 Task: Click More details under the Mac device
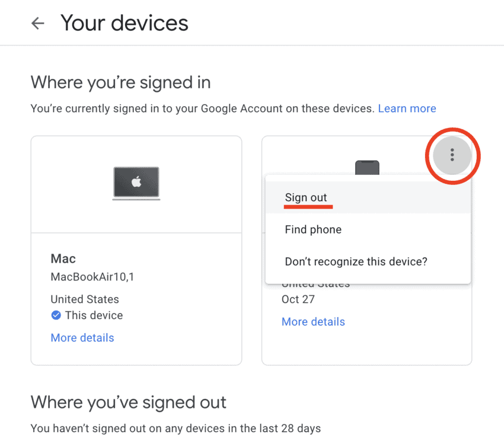point(82,337)
